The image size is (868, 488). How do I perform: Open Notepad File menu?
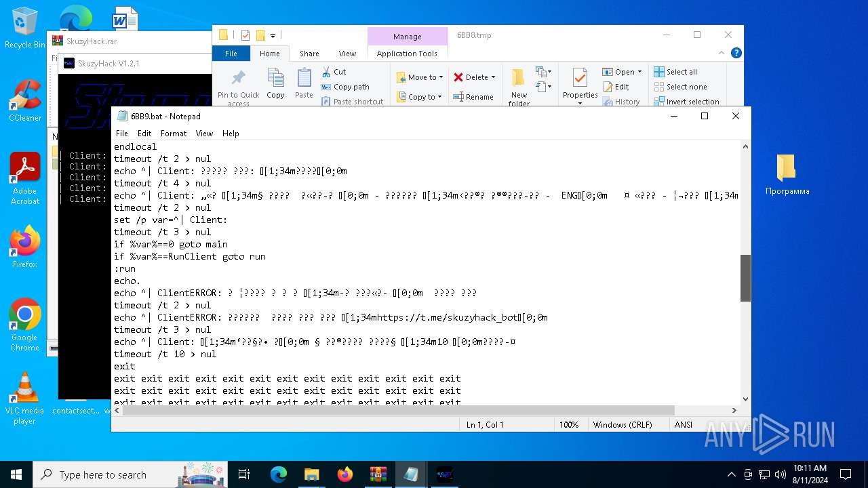point(122,134)
